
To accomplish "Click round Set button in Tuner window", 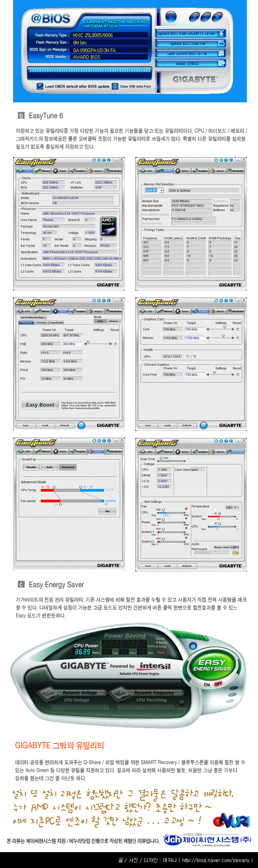I will [x=81, y=425].
